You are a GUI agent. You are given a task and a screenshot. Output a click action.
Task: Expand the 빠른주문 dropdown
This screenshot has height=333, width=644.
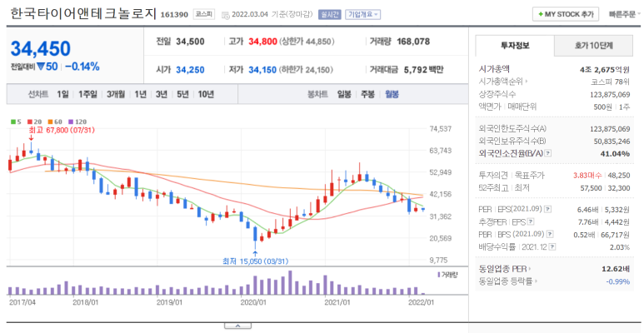[x=625, y=14]
